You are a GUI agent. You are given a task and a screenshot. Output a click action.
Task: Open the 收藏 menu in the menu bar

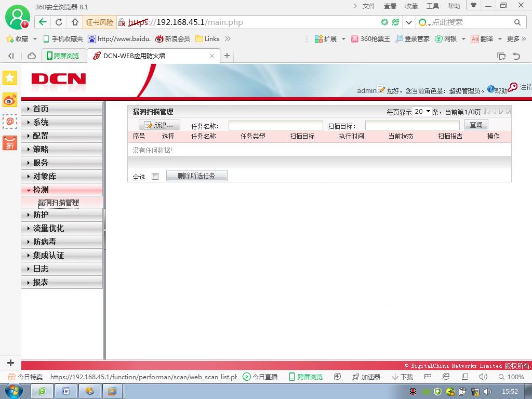point(411,6)
